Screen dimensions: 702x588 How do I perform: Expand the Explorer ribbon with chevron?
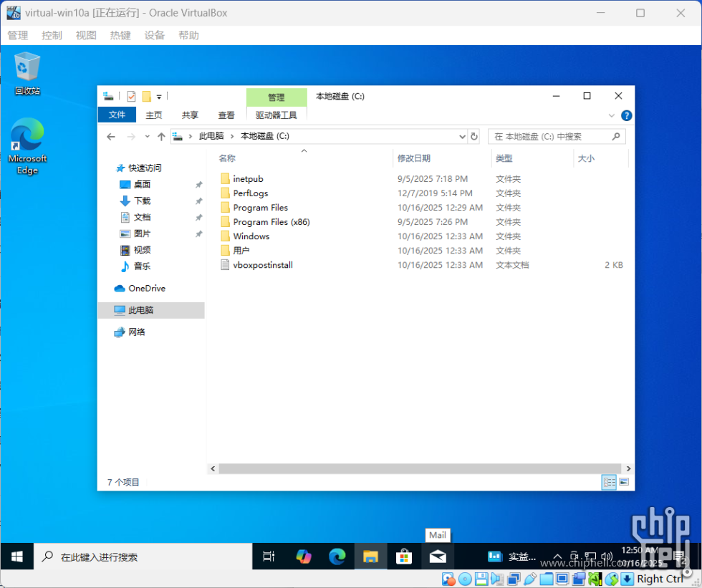(612, 115)
